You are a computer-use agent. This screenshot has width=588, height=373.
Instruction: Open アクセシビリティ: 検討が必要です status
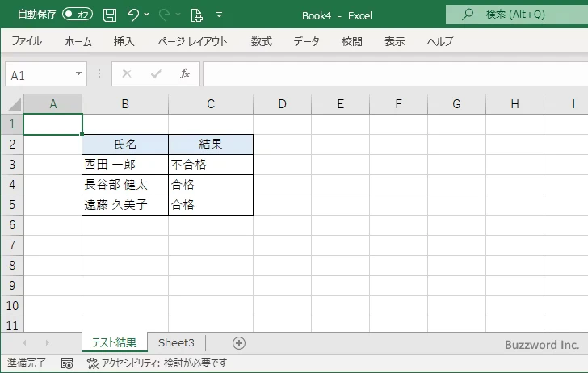pos(157,363)
